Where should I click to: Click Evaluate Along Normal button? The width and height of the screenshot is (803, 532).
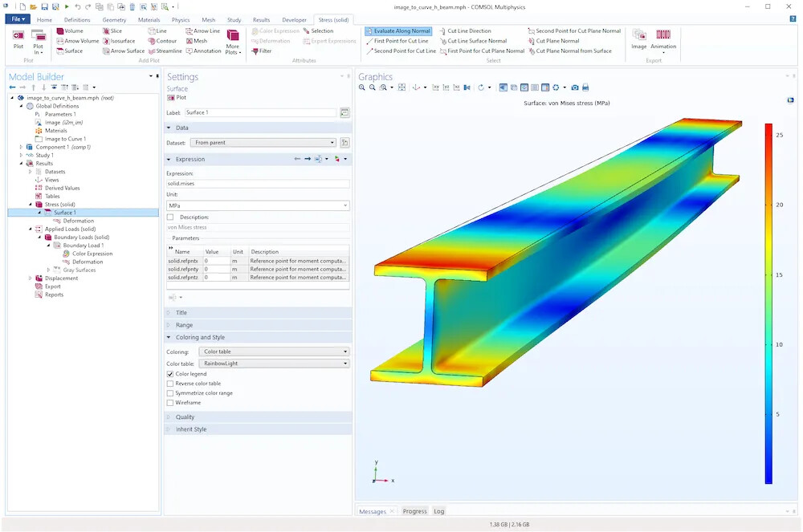click(398, 31)
